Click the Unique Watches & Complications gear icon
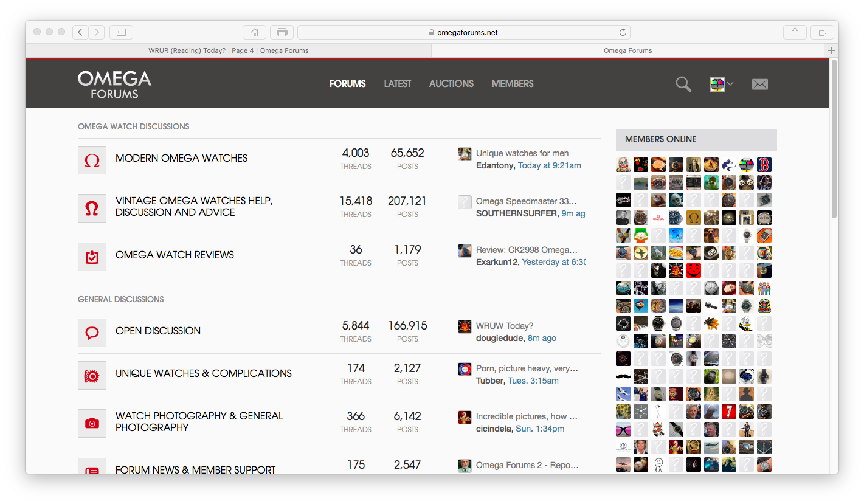Screen dimensions: 864x504 pyautogui.click(x=92, y=376)
